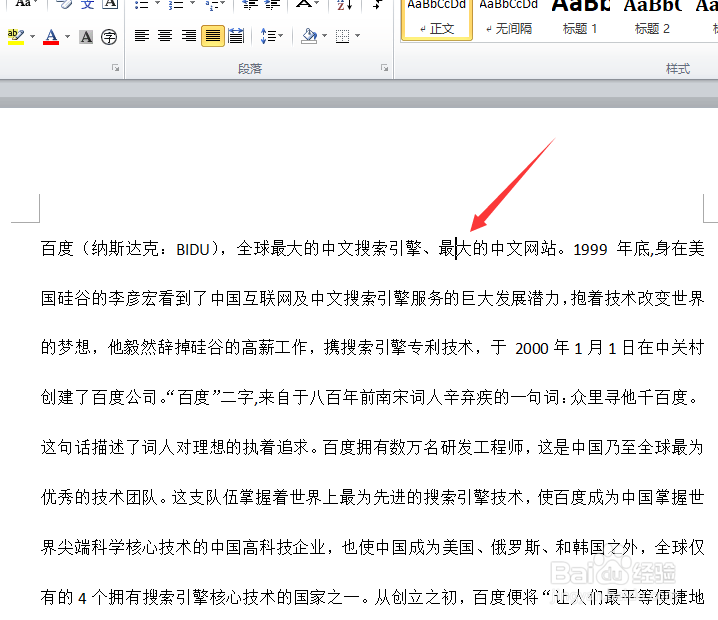Open the 段落 paragraph dialog launcher
The image size is (718, 620).
click(384, 68)
